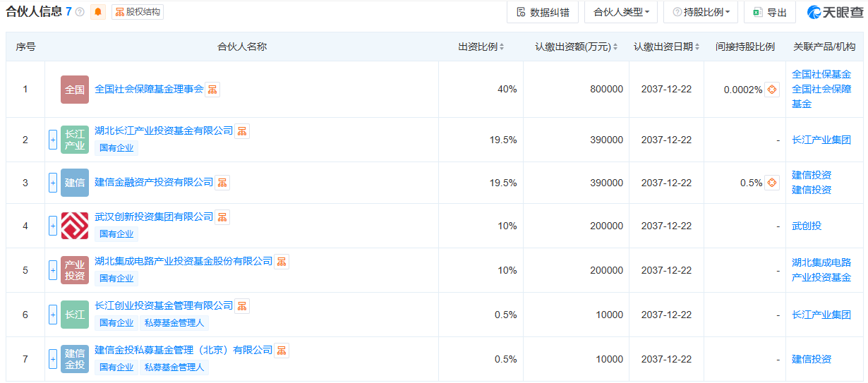Open 全国社会保障基金理事会 link
Viewport: 868px width, 383px height.
[149, 89]
